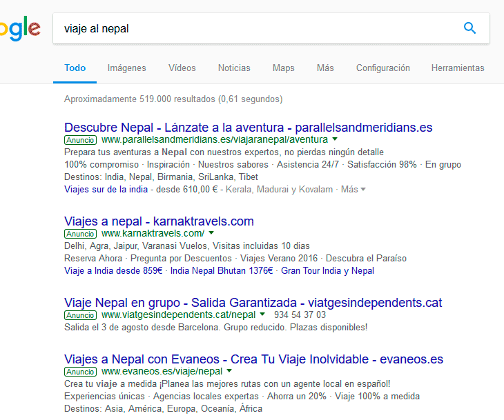Expand the 'Más' dropdown after Kovalam
The height and width of the screenshot is (420, 504).
click(353, 189)
